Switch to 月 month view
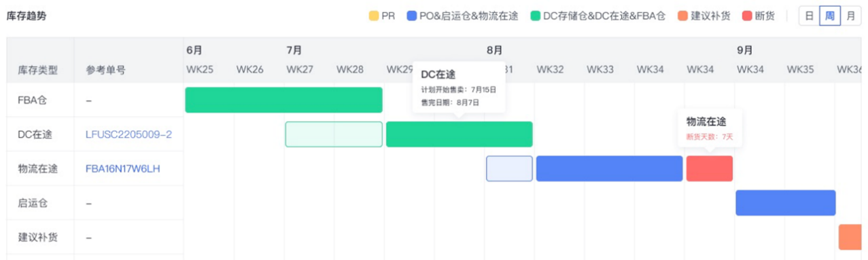This screenshot has width=868, height=260. tap(851, 16)
